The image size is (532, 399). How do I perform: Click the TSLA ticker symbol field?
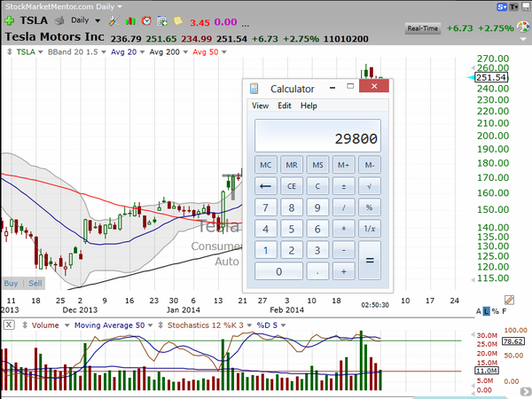point(34,20)
